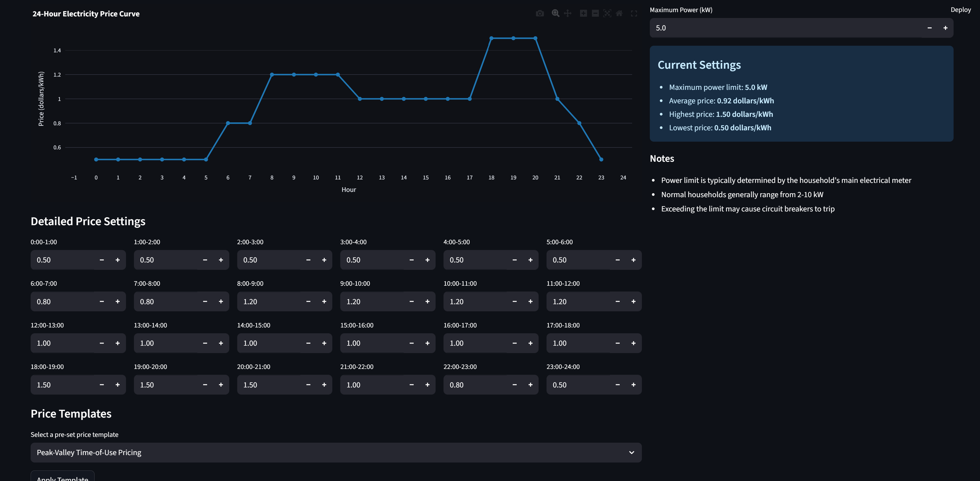Open chart in fullscreen mode
Viewport: 980px width, 481px height.
(x=634, y=14)
